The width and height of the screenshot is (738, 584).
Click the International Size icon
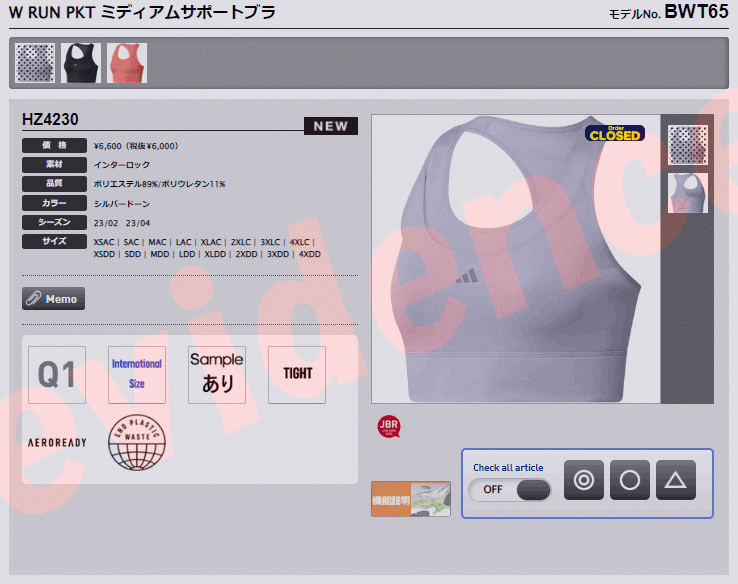137,375
